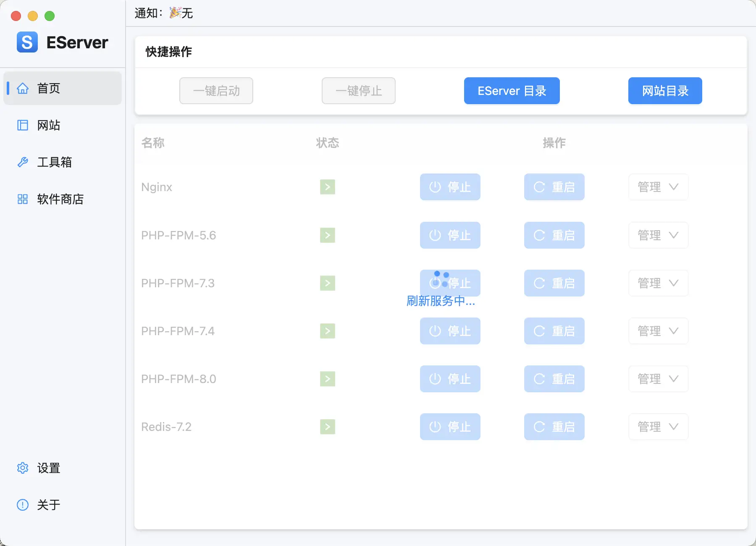Select the PHP-FPM-5.6 service name
Screen dimensions: 756x546
tap(178, 235)
